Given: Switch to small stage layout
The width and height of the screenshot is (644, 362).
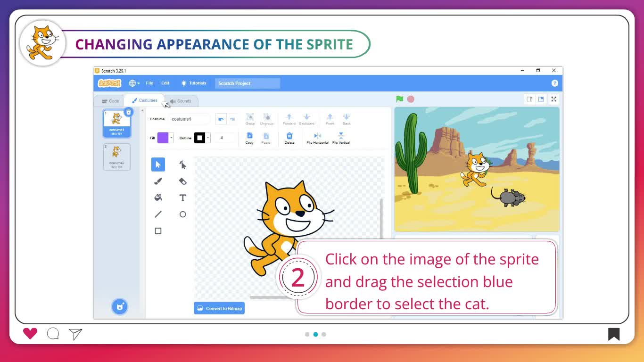Looking at the screenshot, I should [x=529, y=99].
